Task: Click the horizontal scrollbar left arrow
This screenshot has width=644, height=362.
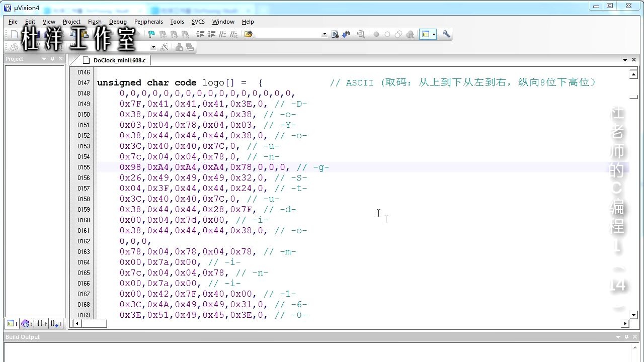Action: [77, 323]
